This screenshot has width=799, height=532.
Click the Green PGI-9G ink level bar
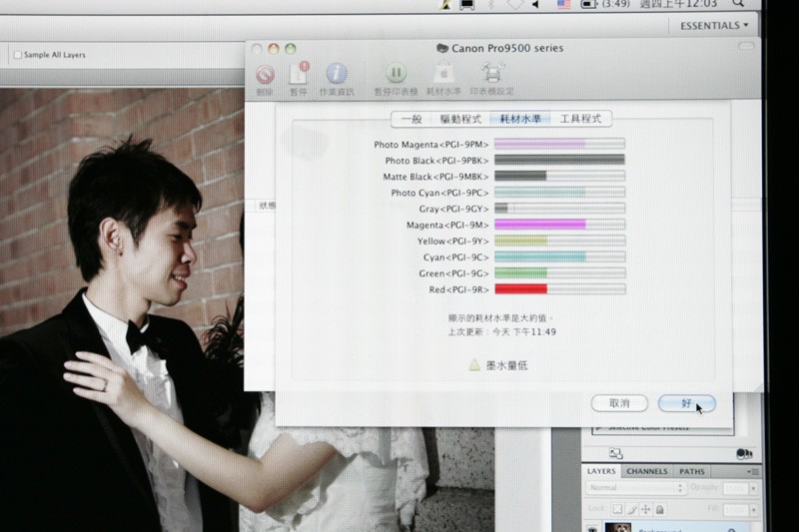[559, 273]
